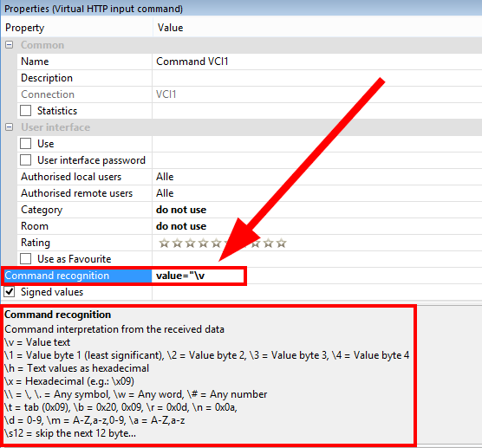Click the Connection value VCI1
The width and height of the screenshot is (482, 448).
[x=166, y=94]
